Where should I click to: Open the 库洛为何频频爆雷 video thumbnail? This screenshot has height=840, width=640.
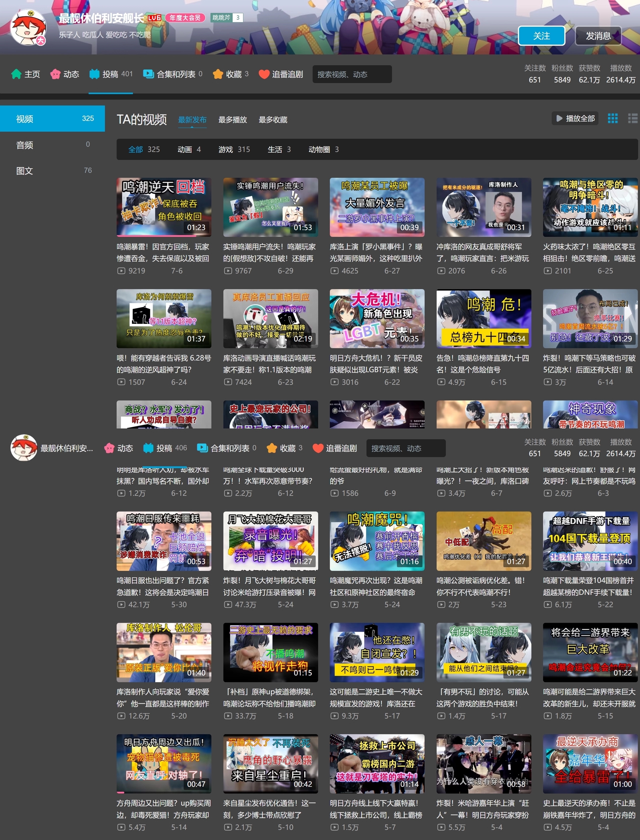(164, 318)
